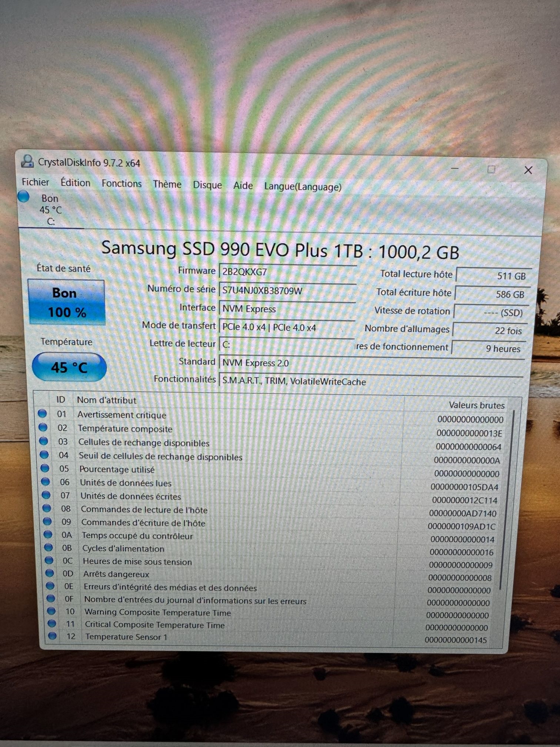Click the blue status circle for Avertissement critique
Screen dimensions: 560x747
[x=42, y=413]
